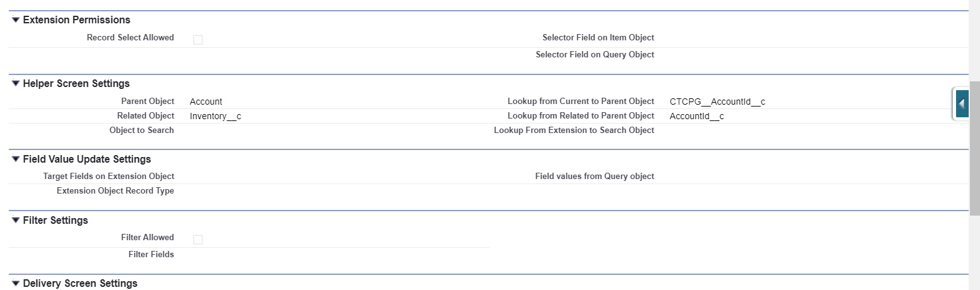Toggle the Filter Allowed checkbox

pos(198,240)
